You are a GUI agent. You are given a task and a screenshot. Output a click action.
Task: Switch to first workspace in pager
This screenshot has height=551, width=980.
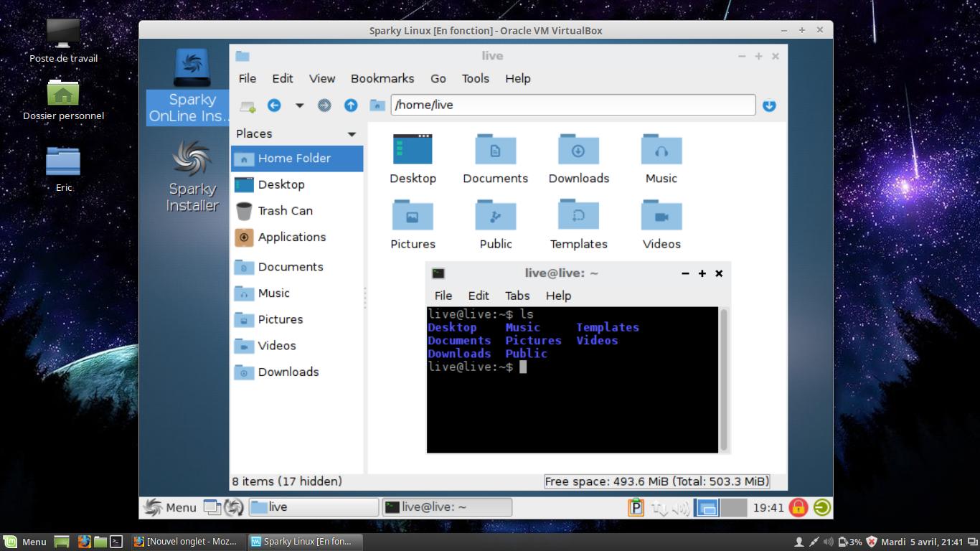707,508
